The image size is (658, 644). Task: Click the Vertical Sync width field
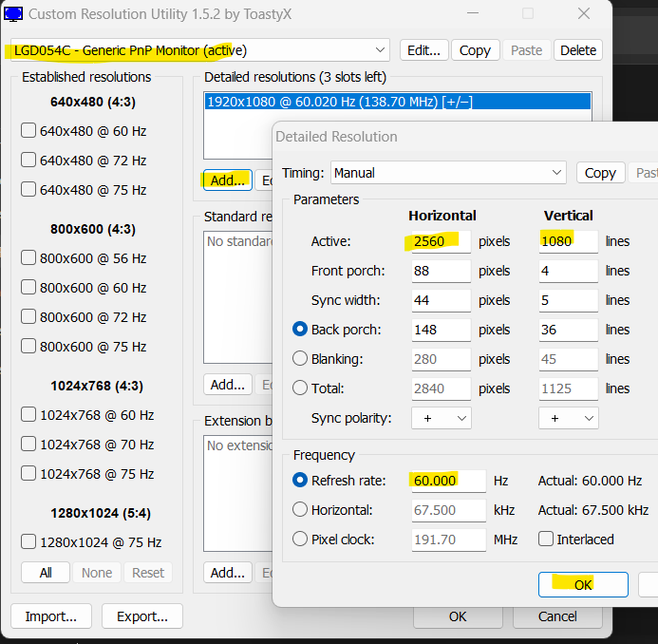568,300
